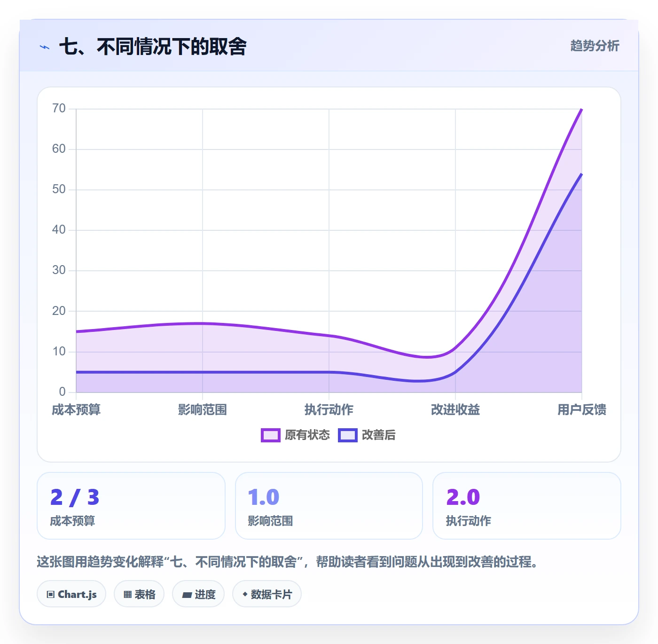Click the 10 value on the y-axis

pos(59,352)
